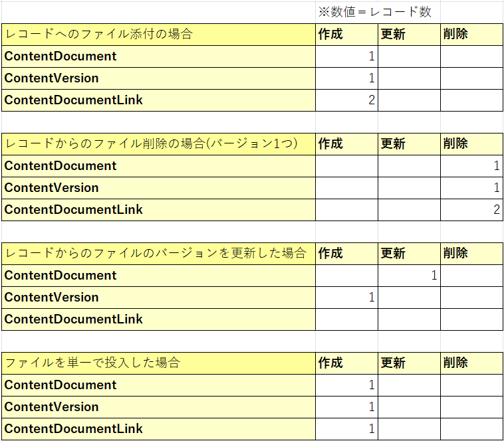The width and height of the screenshot is (504, 441).
Task: Select ContentVersion label in the ファイル削除 table
Action: [x=159, y=188]
